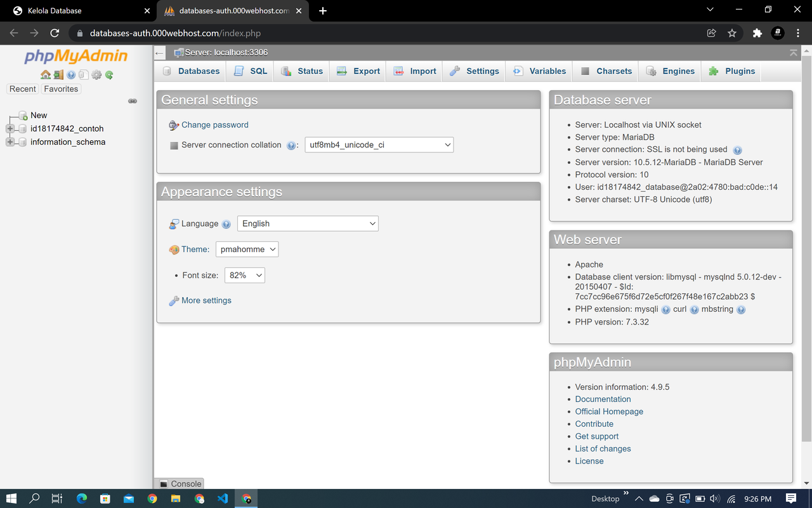Viewport: 812px width, 508px height.
Task: Click the information_schema database icon
Action: coord(23,142)
